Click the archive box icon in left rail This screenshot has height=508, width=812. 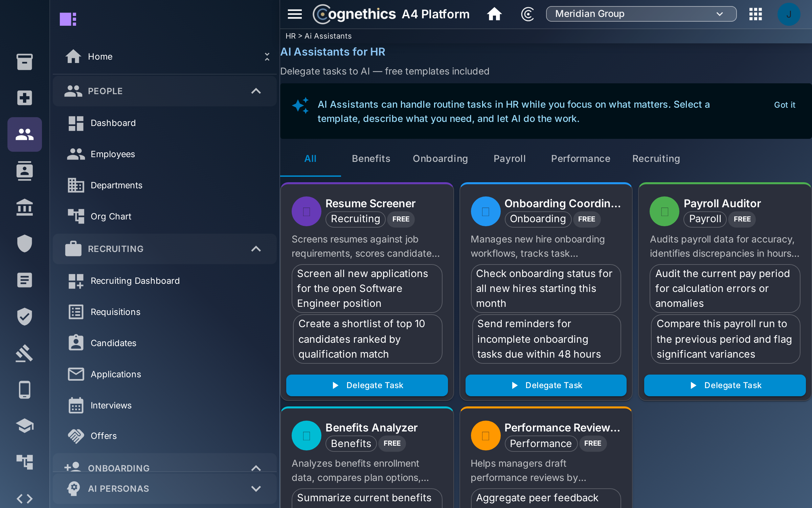25,62
